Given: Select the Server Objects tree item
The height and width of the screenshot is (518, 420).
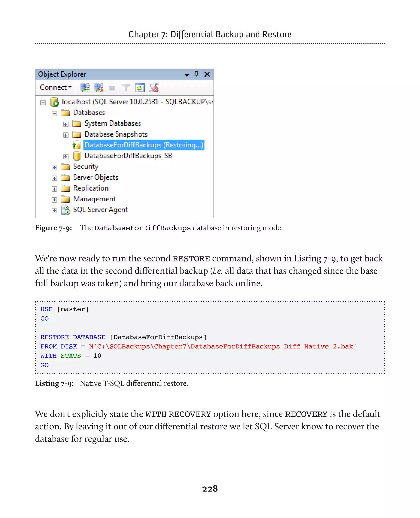Looking at the screenshot, I should pyautogui.click(x=96, y=177).
